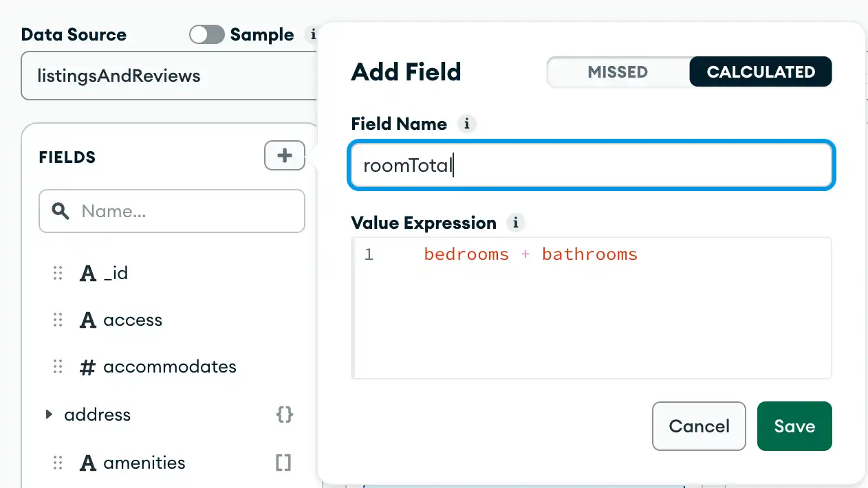Click the Cancel button
868x488 pixels.
click(x=699, y=426)
